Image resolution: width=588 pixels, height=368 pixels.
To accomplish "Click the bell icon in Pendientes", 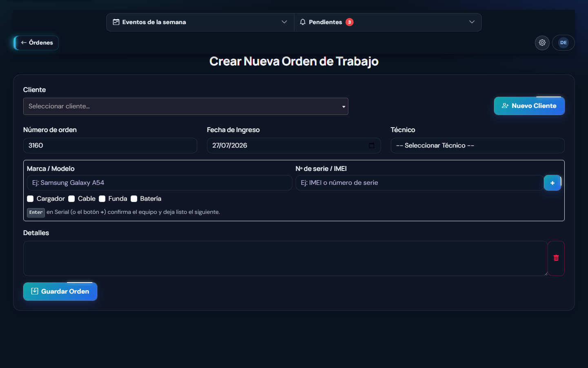I will click(x=303, y=22).
